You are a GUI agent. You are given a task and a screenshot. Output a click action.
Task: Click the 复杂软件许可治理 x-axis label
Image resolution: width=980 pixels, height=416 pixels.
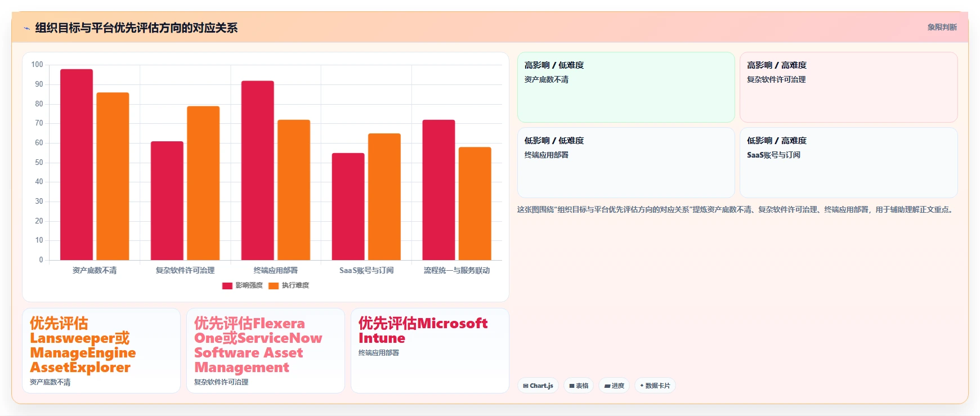tap(185, 270)
